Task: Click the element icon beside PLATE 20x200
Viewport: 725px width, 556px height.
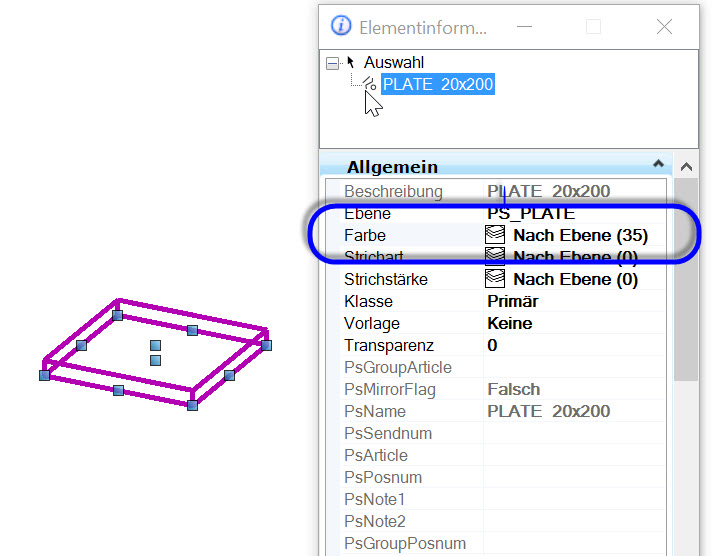Action: [x=369, y=84]
